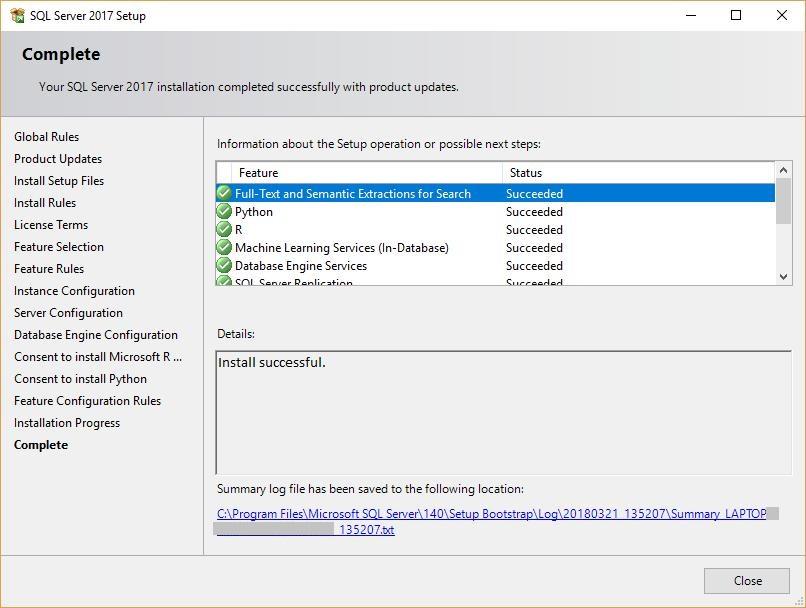
Task: Click the feature list scrollbar thumb
Action: click(783, 201)
